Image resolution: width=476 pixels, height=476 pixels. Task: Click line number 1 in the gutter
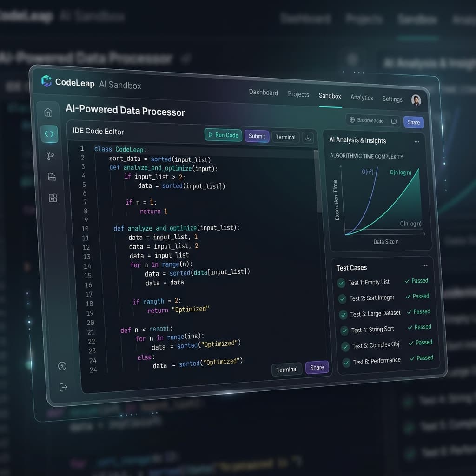[x=82, y=148]
